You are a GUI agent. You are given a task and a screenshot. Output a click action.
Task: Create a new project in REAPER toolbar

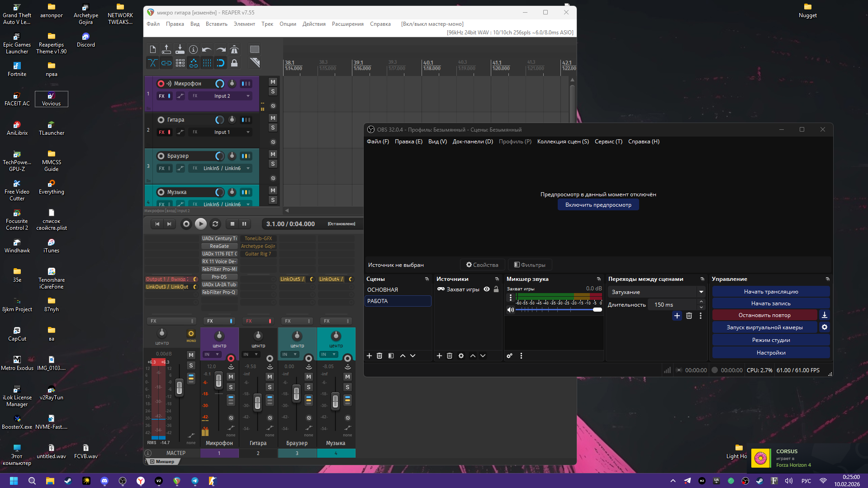point(153,49)
